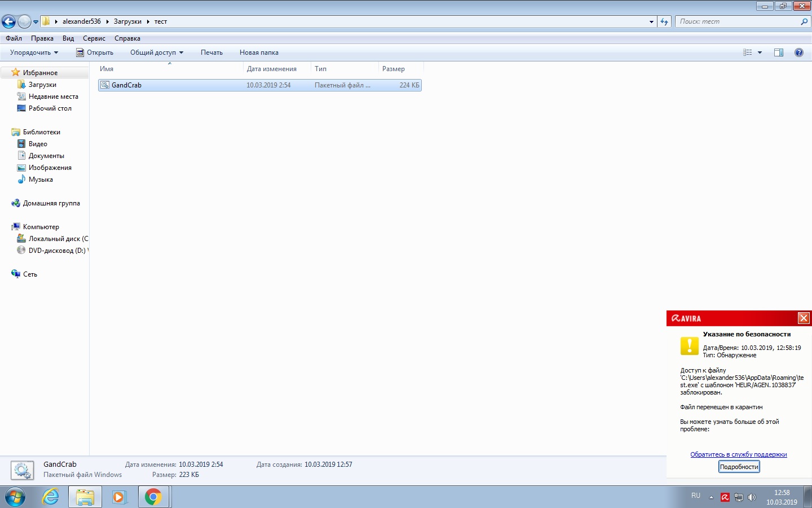The width and height of the screenshot is (812, 508).
Task: Click Открыть in the toolbar
Action: click(95, 52)
